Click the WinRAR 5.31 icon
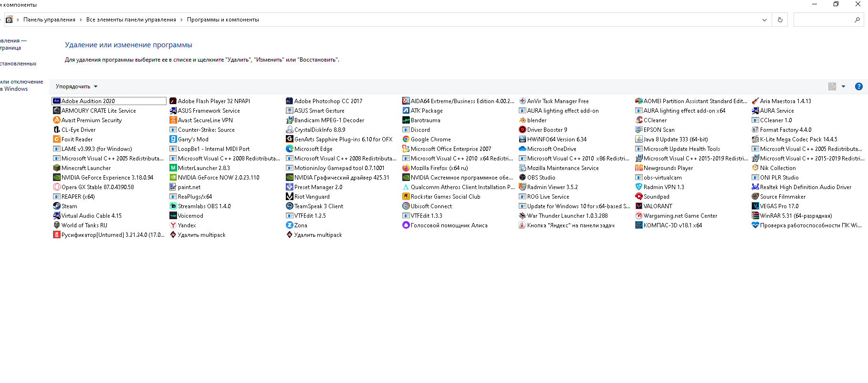The width and height of the screenshot is (868, 383). point(755,215)
